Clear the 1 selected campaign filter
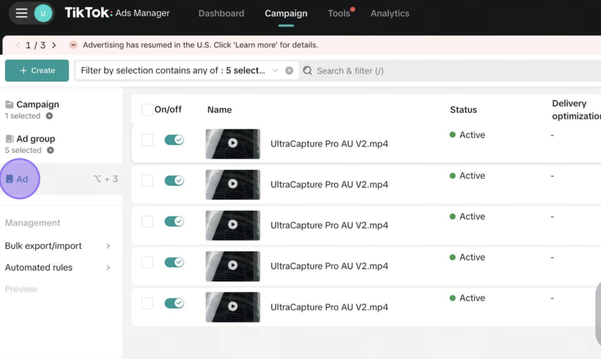Screen dimensions: 601x364 [49, 116]
